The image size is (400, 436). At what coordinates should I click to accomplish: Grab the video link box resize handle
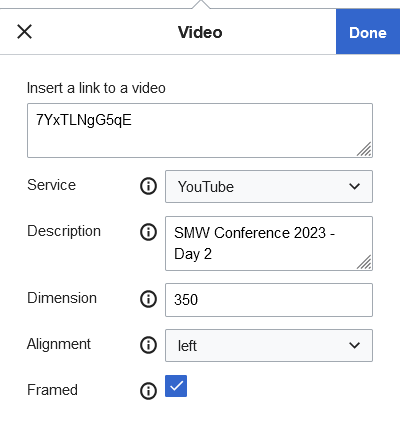click(x=364, y=149)
